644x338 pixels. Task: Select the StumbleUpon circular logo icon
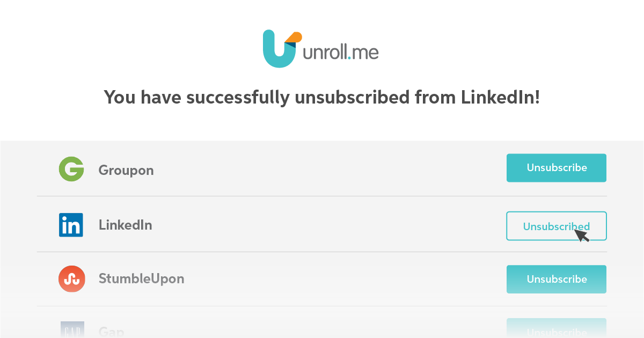71,278
